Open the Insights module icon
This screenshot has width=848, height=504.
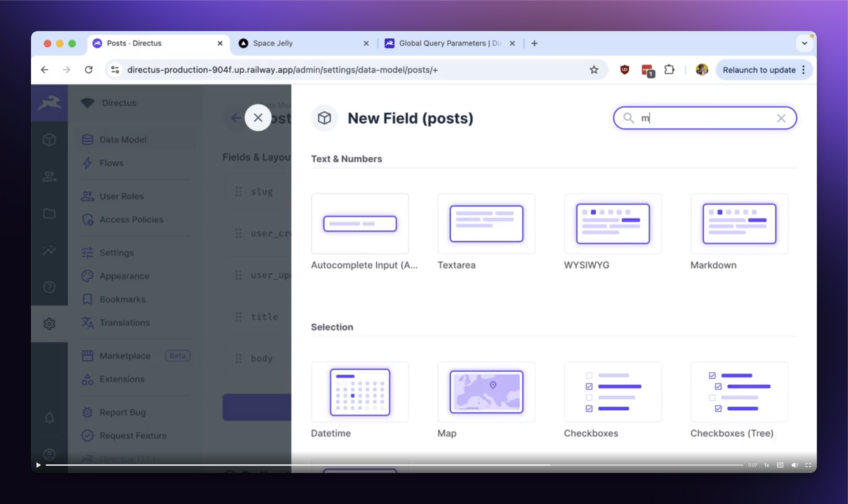click(x=49, y=250)
